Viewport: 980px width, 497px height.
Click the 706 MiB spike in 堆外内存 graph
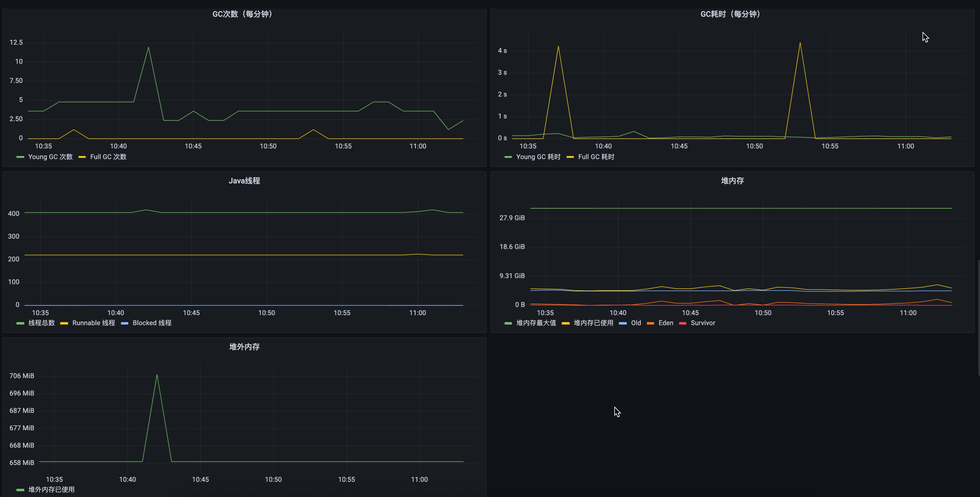157,375
